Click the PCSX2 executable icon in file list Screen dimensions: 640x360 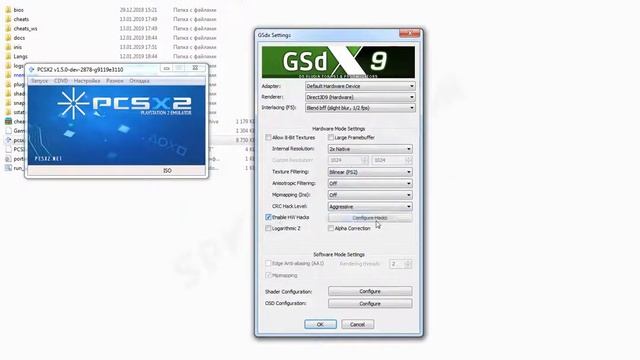[x=8, y=140]
